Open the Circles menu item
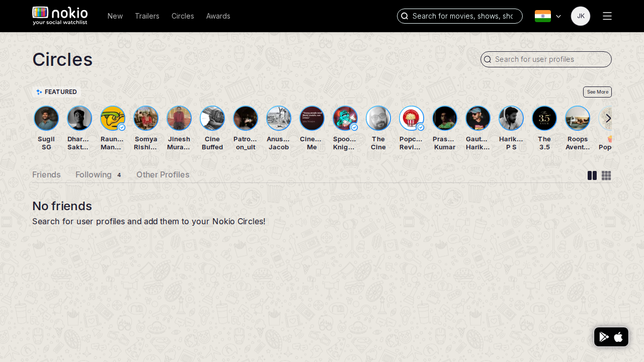The height and width of the screenshot is (362, 644). (x=183, y=16)
